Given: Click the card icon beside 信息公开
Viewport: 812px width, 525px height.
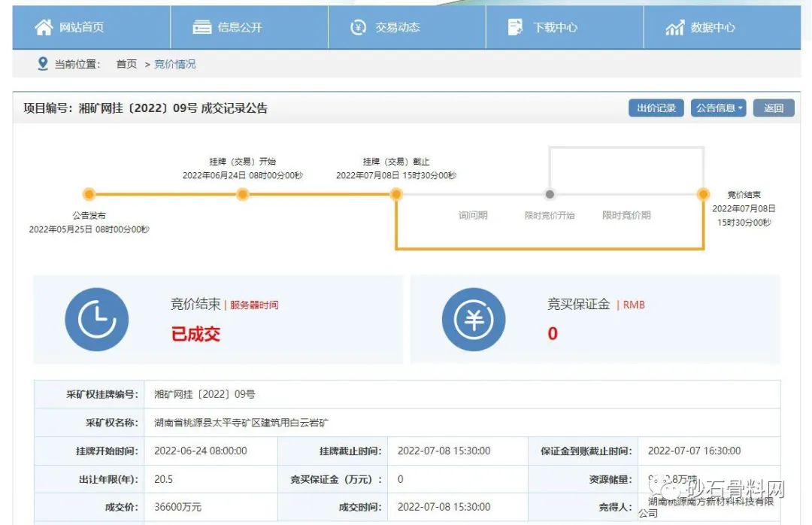Looking at the screenshot, I should pos(201,27).
